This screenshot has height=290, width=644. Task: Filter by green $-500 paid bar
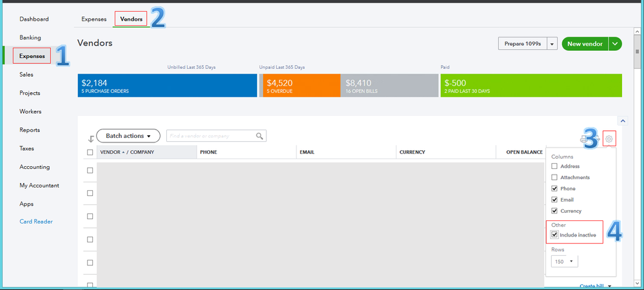point(531,86)
